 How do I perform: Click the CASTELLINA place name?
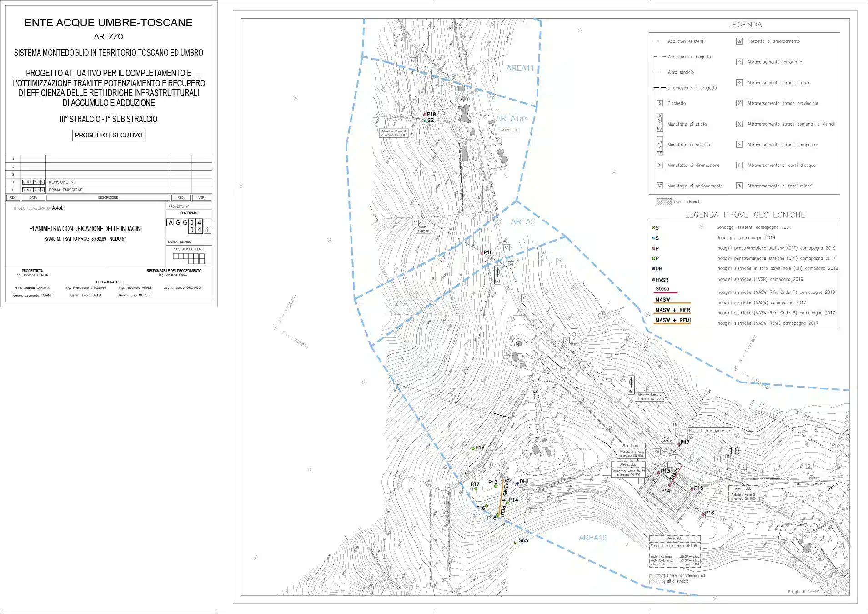pos(582,449)
